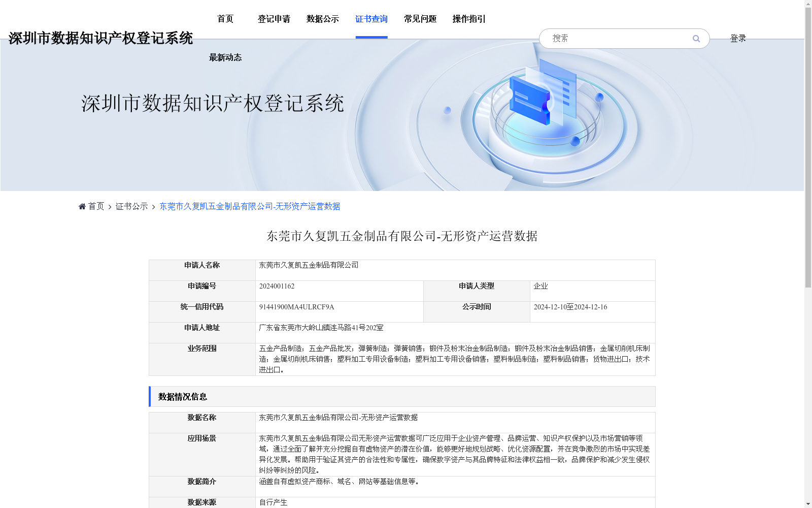Click the search magnifier icon

696,39
